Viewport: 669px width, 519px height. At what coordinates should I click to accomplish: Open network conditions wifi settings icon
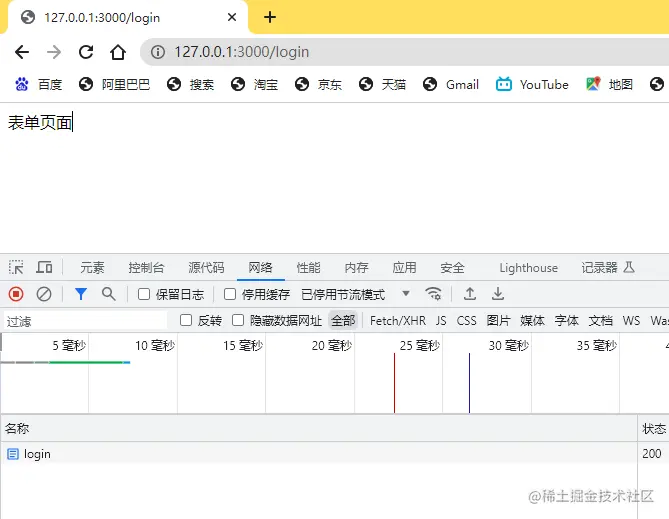click(x=433, y=294)
